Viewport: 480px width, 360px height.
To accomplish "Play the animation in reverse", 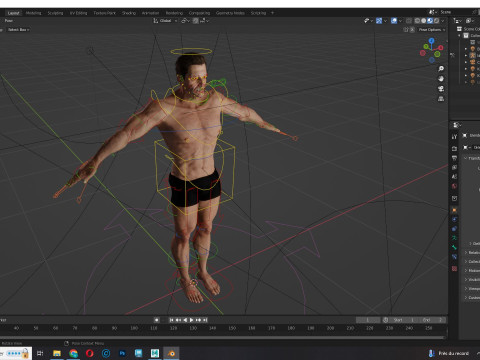I will click(x=185, y=320).
